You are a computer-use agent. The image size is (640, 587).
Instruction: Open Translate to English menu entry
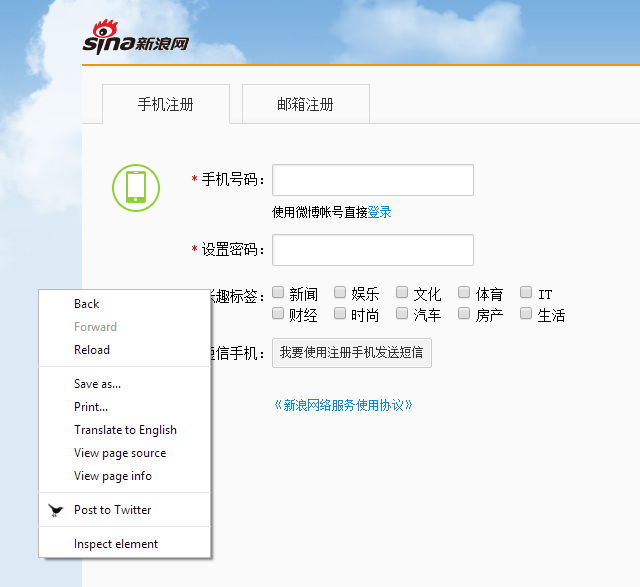(x=125, y=430)
